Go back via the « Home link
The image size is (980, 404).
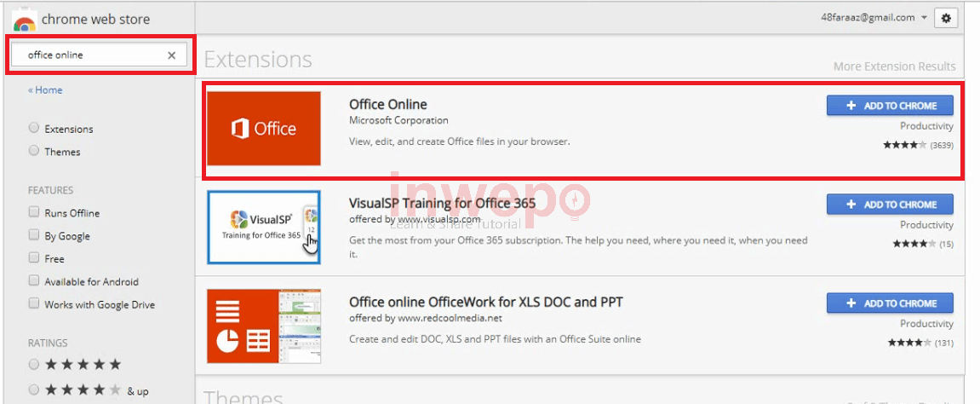[x=45, y=90]
